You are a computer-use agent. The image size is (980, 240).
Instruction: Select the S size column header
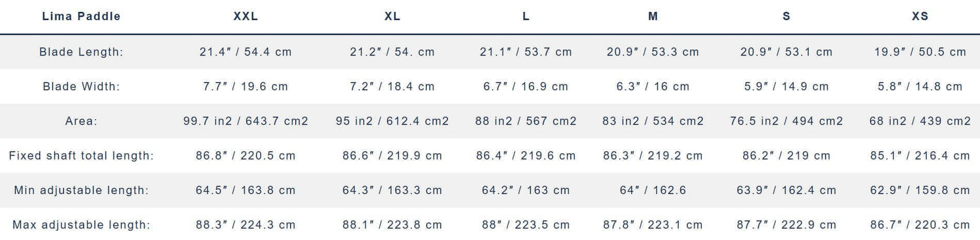pyautogui.click(x=786, y=16)
